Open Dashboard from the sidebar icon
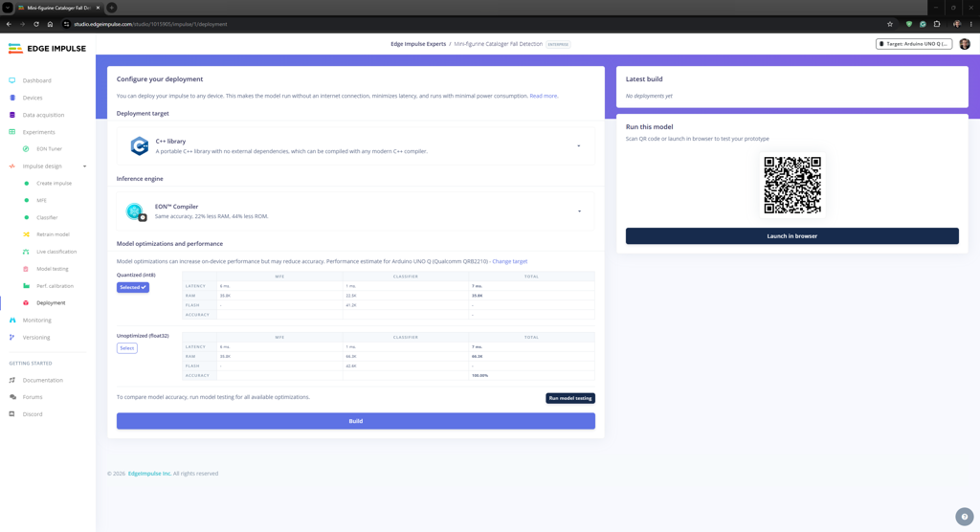Image resolution: width=980 pixels, height=532 pixels. [11, 80]
